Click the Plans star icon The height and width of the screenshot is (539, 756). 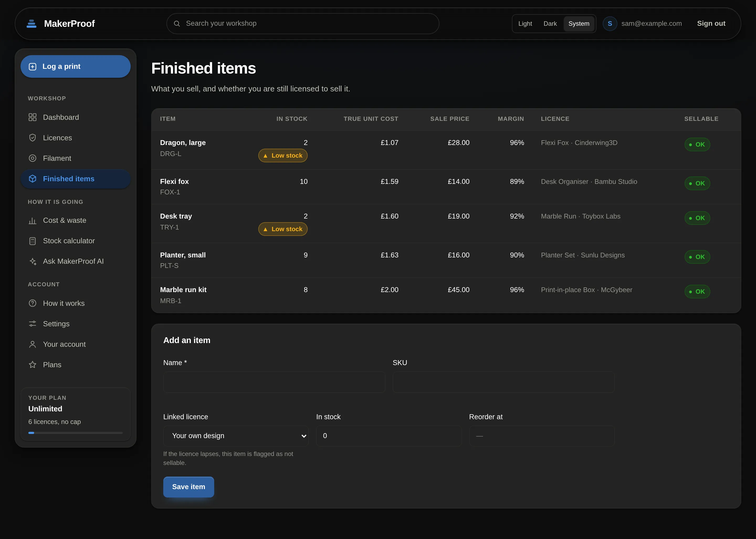(33, 365)
